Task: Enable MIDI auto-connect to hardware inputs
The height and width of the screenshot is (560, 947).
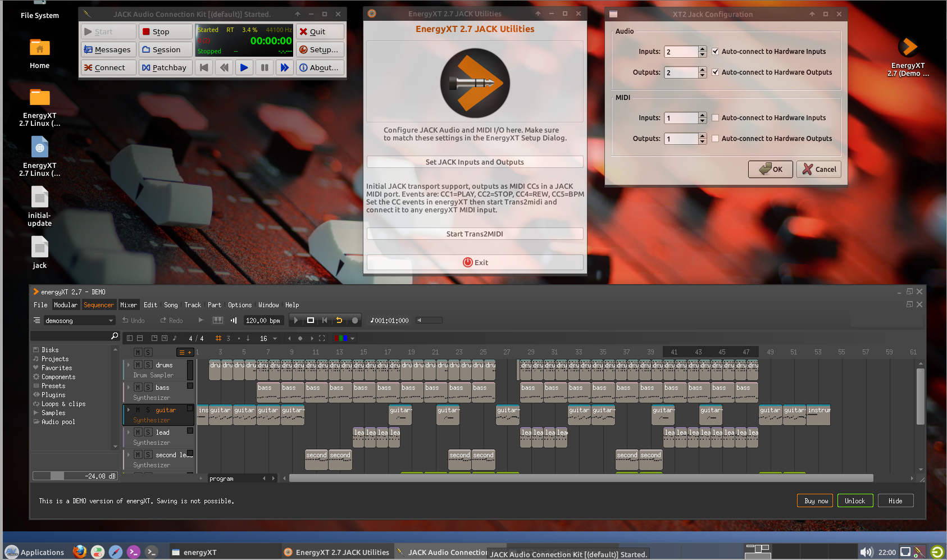Action: pyautogui.click(x=715, y=117)
